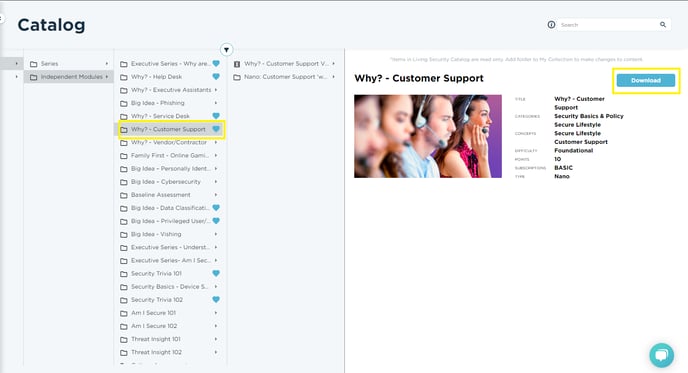Click the video icon for Why? - Customer Support V...
688x373 pixels.
(237, 64)
